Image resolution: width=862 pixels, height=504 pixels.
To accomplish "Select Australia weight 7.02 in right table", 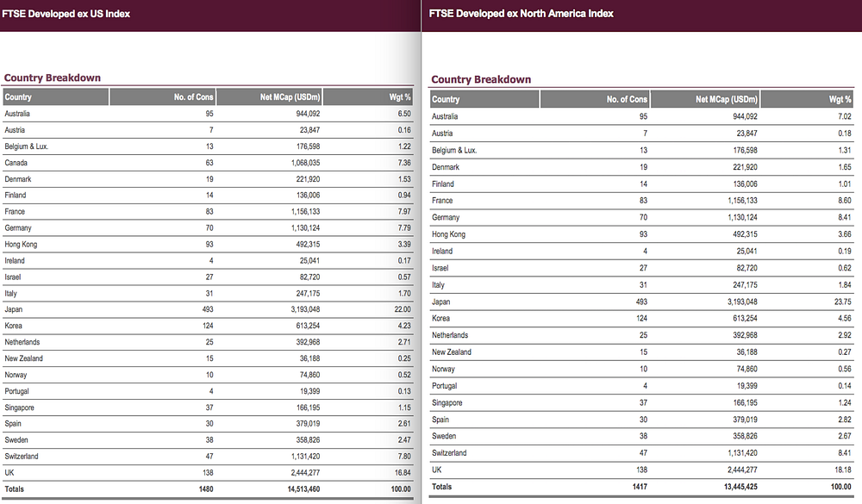I will pos(845,116).
